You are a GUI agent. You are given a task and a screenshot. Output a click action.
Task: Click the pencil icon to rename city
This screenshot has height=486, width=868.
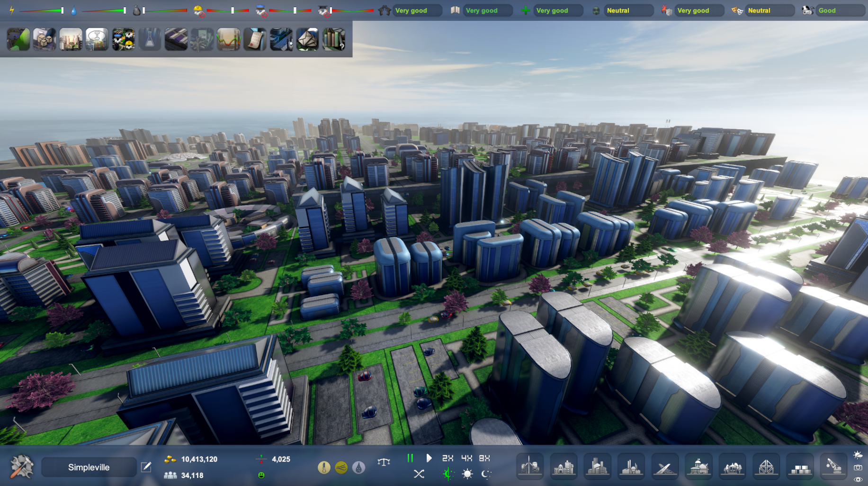[x=146, y=467]
